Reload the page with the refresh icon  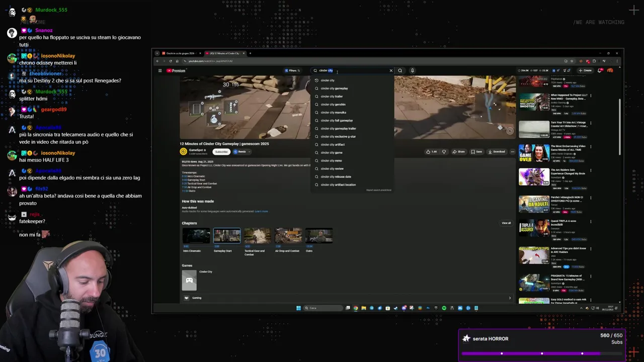170,61
